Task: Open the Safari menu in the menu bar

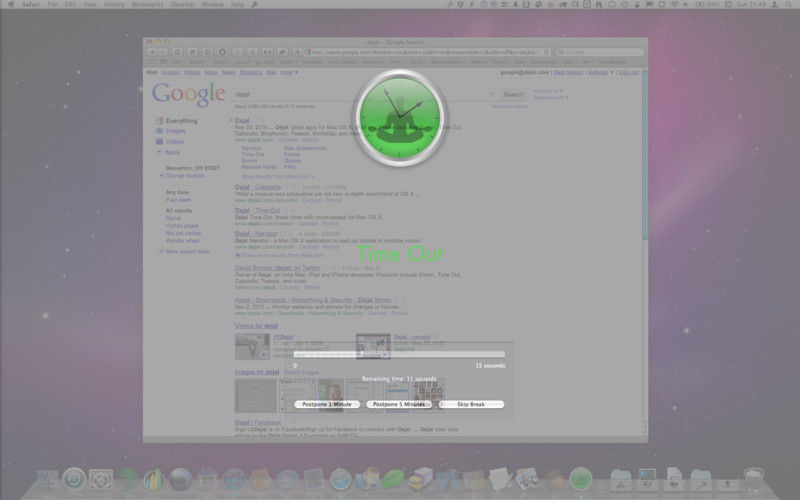Action: click(31, 4)
